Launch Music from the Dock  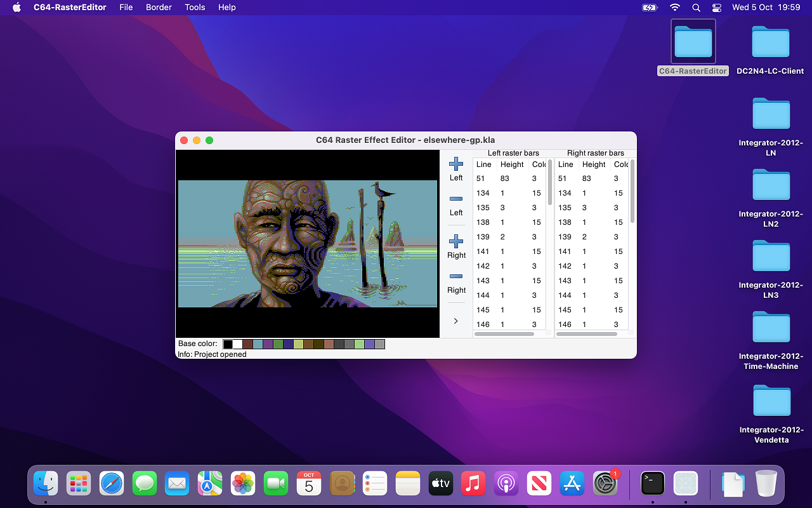point(473,484)
